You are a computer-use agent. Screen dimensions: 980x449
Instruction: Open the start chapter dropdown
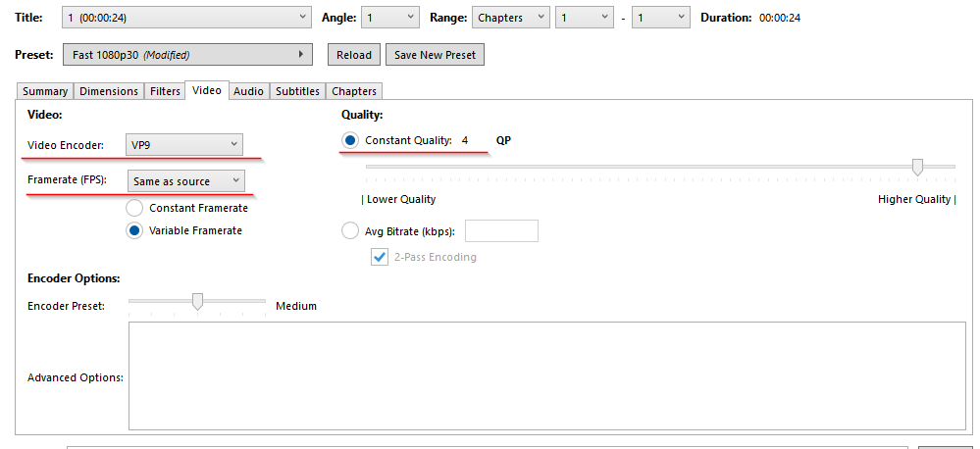tap(585, 18)
